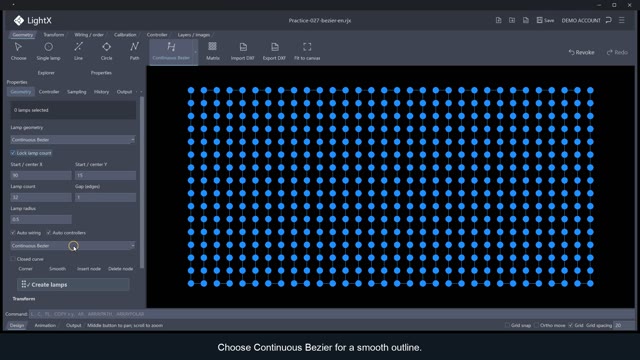Click the Start / center X field
The width and height of the screenshot is (640, 360).
41,175
